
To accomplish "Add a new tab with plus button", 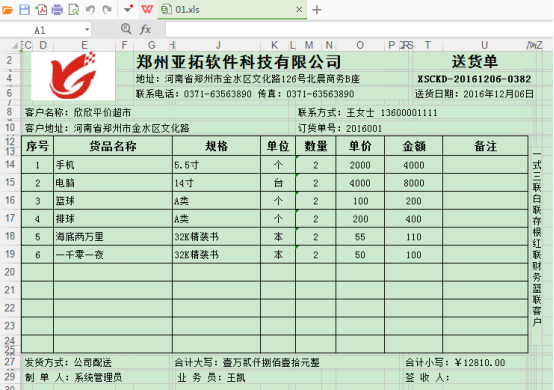I will [x=317, y=10].
